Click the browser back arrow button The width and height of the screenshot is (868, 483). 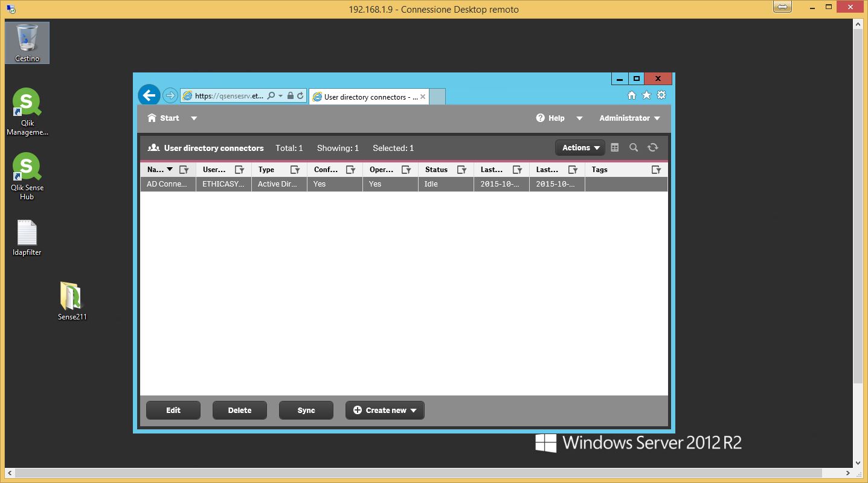pyautogui.click(x=149, y=95)
